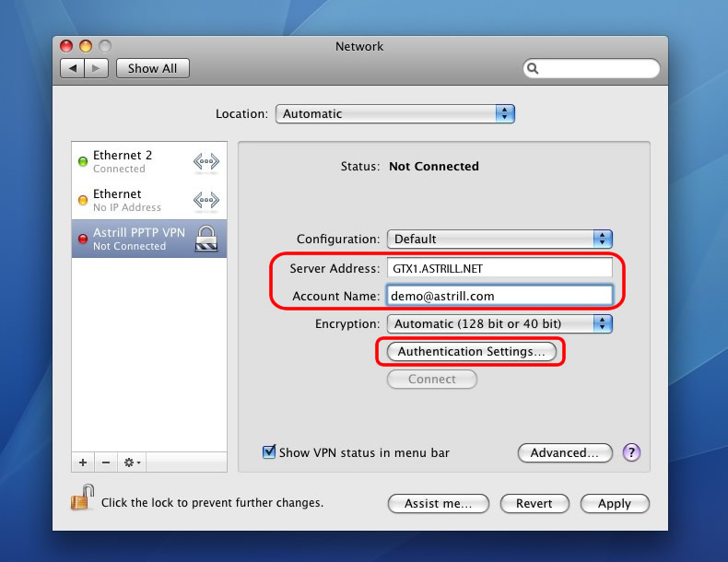The image size is (728, 562).
Task: Select Ethernet No IP Address service
Action: coord(149,200)
